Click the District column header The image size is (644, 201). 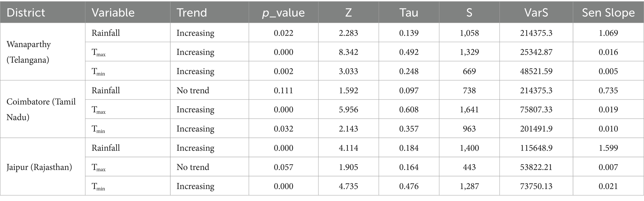click(26, 12)
